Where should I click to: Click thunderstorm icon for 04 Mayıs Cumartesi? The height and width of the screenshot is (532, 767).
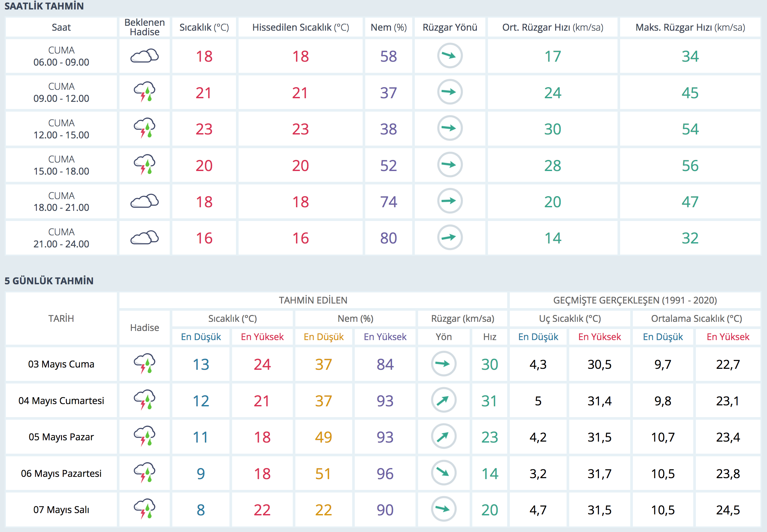tap(144, 400)
